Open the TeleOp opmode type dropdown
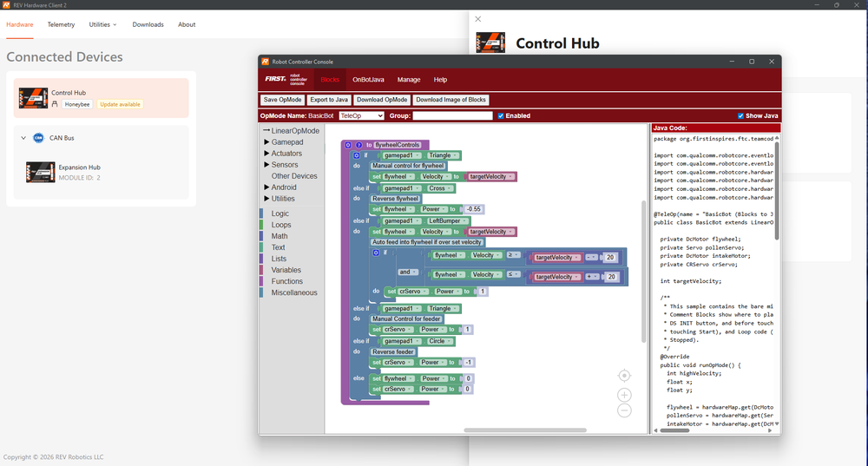 click(361, 115)
